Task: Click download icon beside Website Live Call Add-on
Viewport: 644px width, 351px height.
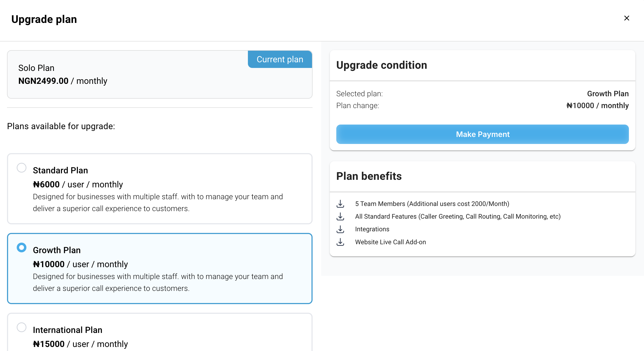Action: pos(340,242)
